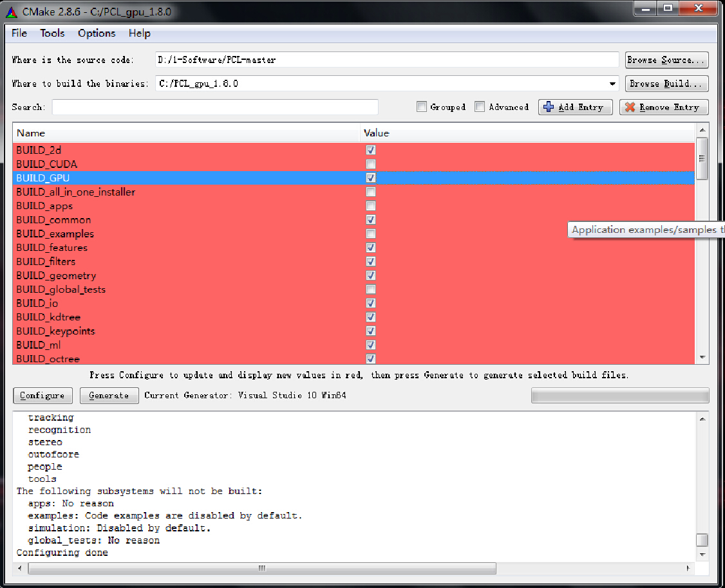
Task: Click the output log scroll down arrow
Action: click(702, 555)
